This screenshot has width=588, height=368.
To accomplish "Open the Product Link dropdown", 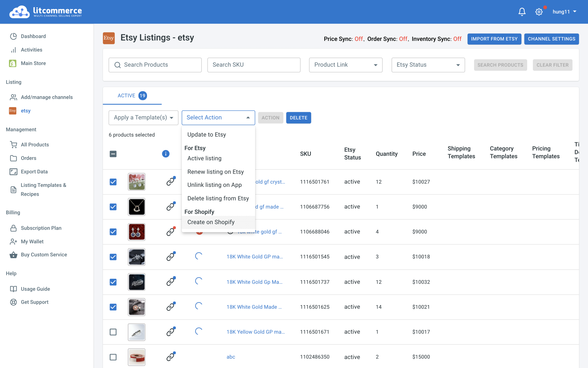I will (x=346, y=65).
